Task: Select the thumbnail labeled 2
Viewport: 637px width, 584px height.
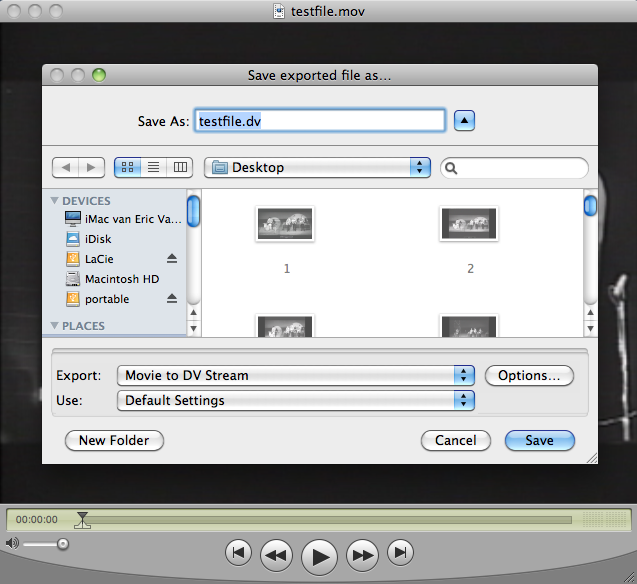Action: (469, 223)
